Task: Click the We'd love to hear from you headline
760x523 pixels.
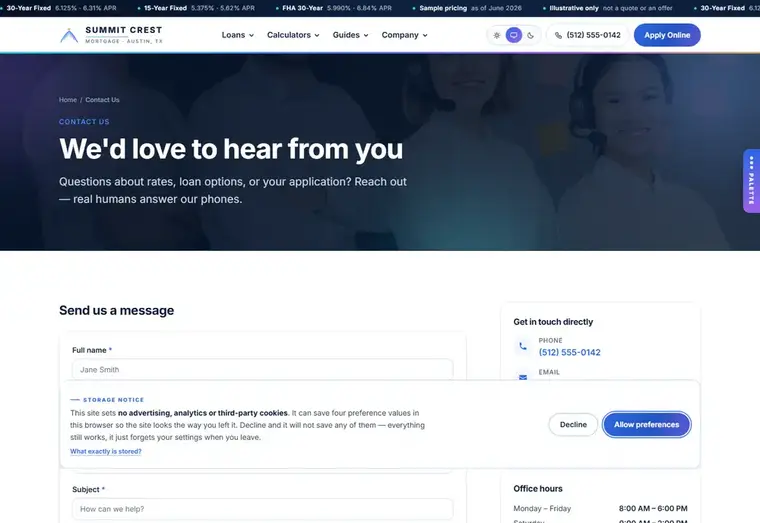Action: pyautogui.click(x=231, y=149)
